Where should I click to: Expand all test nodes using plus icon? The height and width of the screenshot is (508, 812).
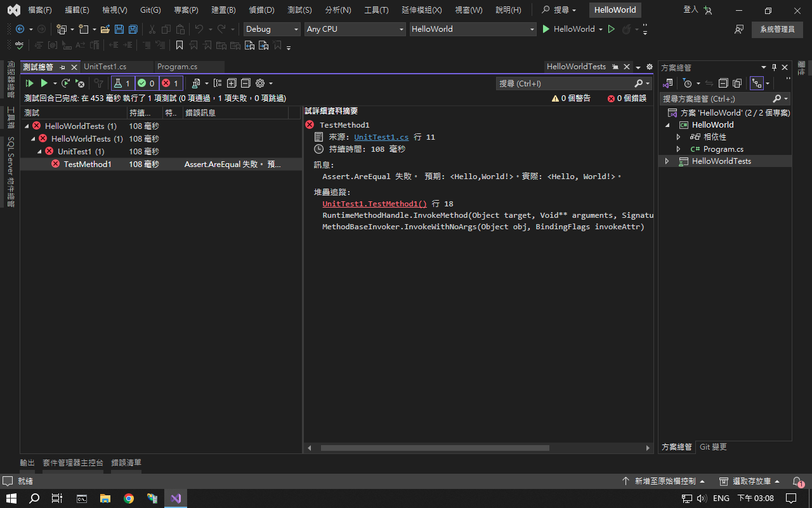pyautogui.click(x=232, y=83)
